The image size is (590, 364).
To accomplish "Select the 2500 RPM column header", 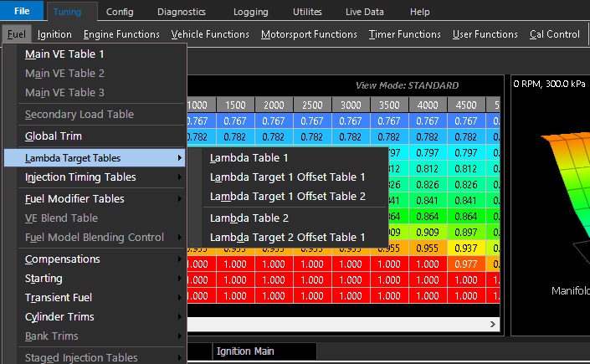I will [x=312, y=105].
